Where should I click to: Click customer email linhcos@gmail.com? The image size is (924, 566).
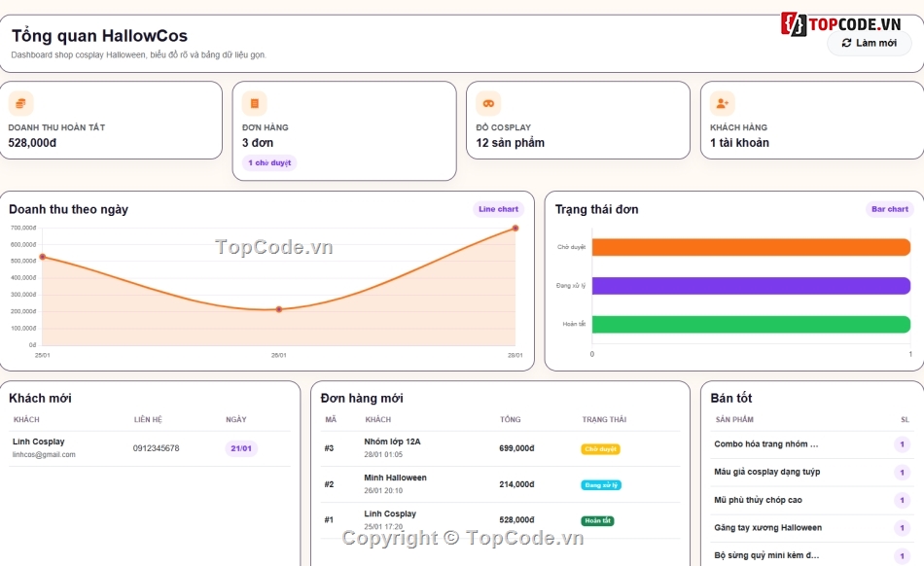[x=44, y=455]
